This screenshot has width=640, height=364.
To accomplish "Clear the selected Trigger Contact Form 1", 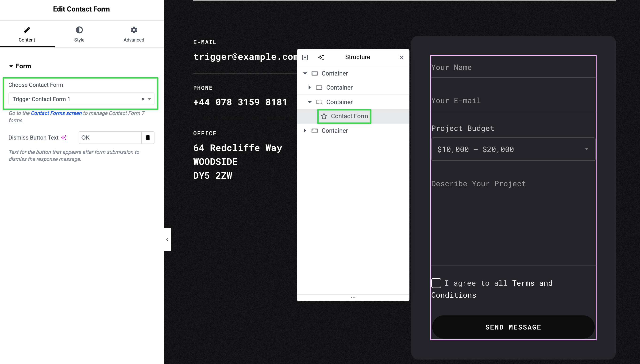I will pos(143,99).
